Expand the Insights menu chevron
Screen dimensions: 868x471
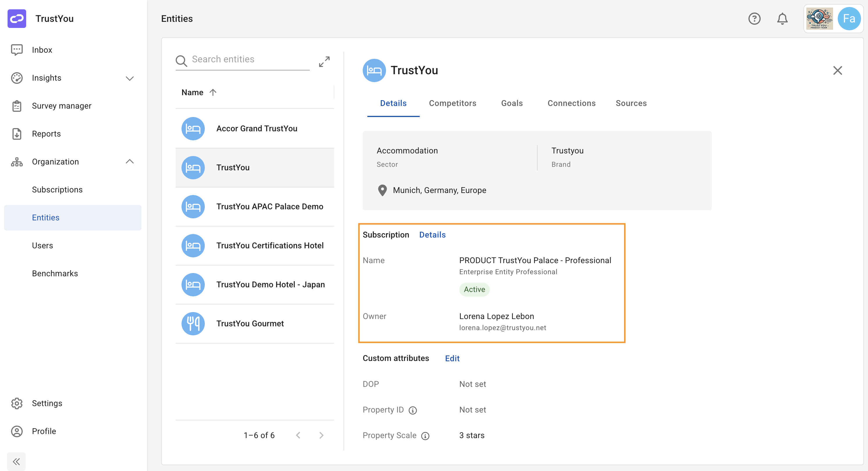(130, 78)
